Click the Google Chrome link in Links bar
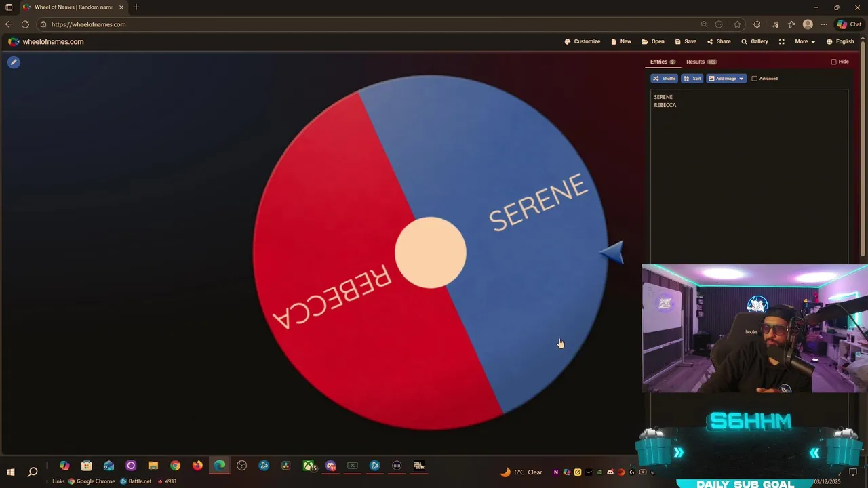This screenshot has width=868, height=488. point(92,481)
